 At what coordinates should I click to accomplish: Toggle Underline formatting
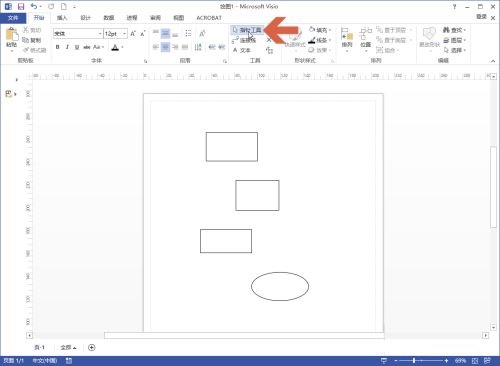(x=77, y=47)
